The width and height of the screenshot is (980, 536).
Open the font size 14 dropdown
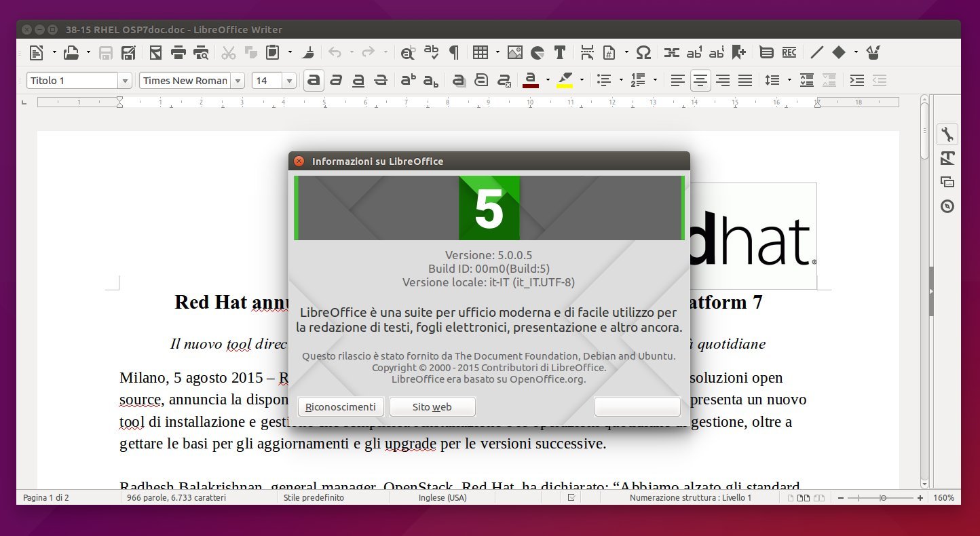tap(289, 81)
